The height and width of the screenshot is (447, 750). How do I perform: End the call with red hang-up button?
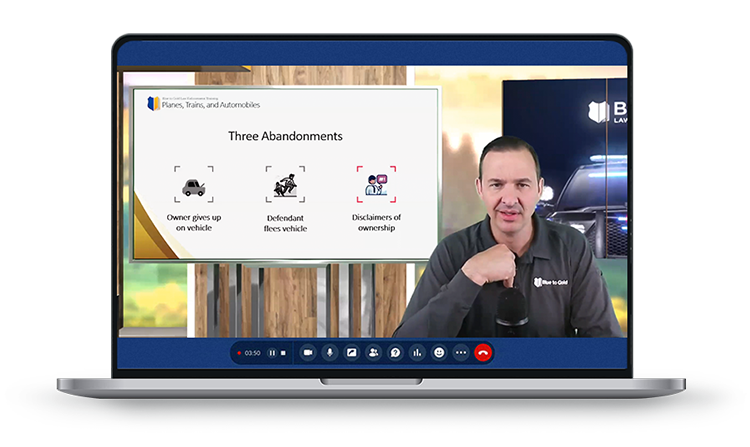483,353
